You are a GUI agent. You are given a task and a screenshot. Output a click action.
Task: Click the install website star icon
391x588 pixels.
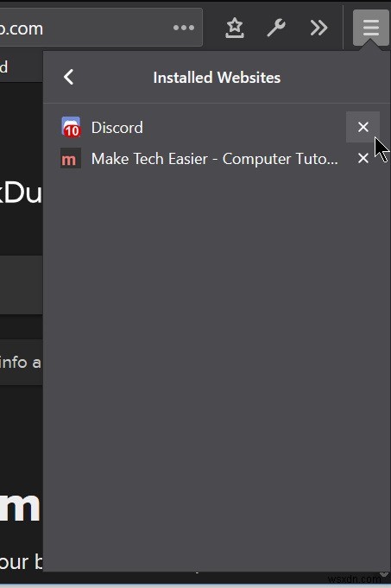(x=235, y=28)
